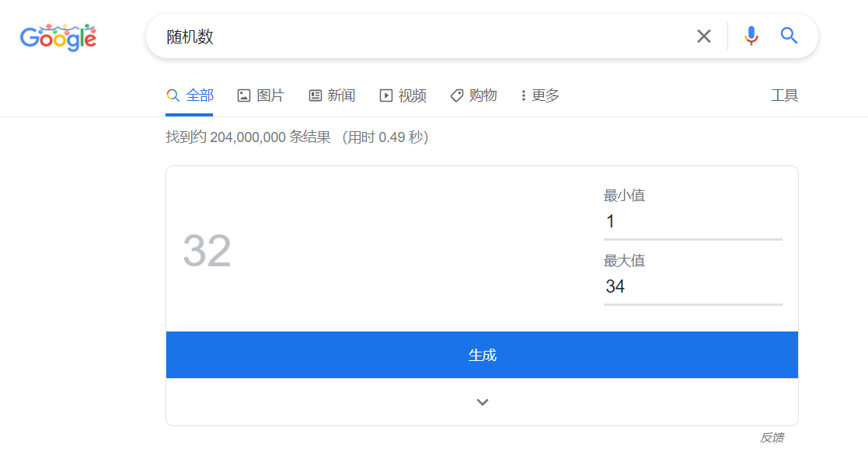The image size is (868, 465).
Task: Click the X to clear the search box
Action: click(704, 36)
